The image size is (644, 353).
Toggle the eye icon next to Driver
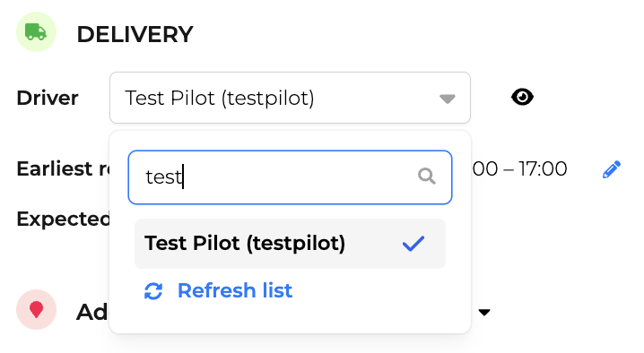click(522, 98)
